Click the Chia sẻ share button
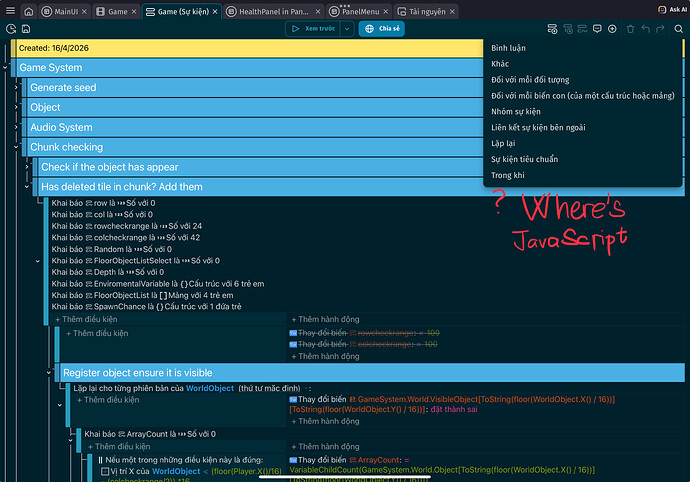 click(x=382, y=29)
